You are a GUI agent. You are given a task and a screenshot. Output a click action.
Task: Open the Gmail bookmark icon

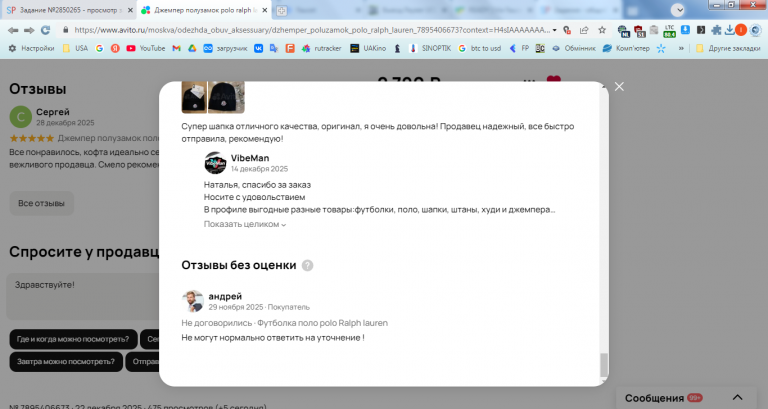tap(176, 48)
